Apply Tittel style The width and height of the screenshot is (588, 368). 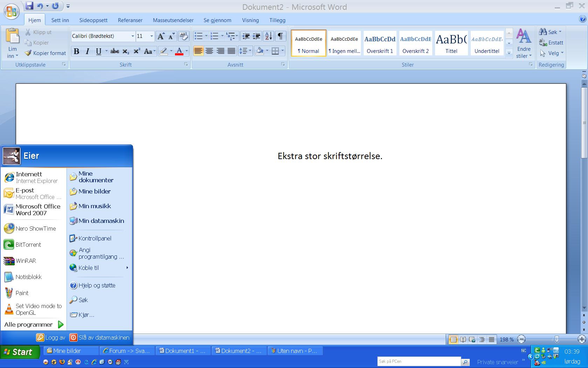coord(451,43)
